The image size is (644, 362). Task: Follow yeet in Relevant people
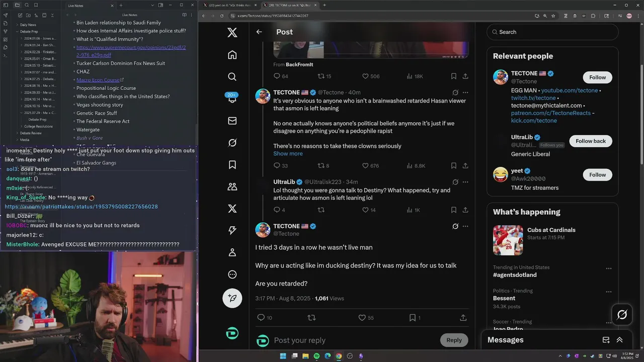pos(598,174)
